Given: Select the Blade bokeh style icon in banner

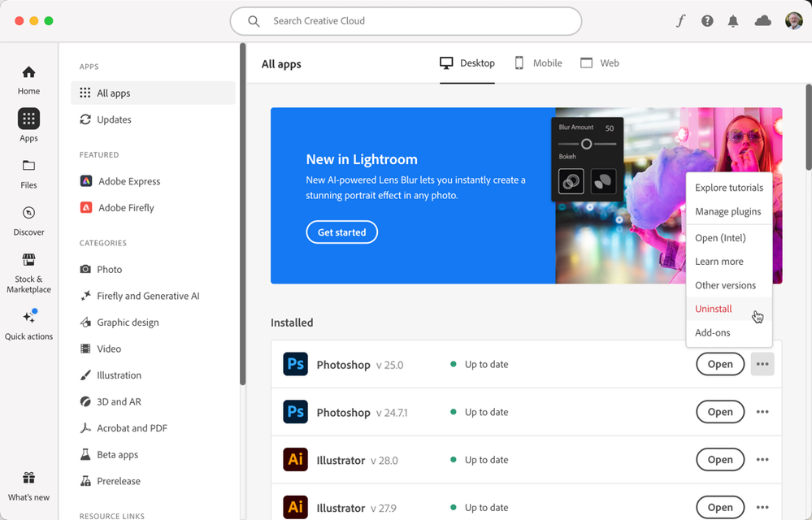Looking at the screenshot, I should click(603, 181).
